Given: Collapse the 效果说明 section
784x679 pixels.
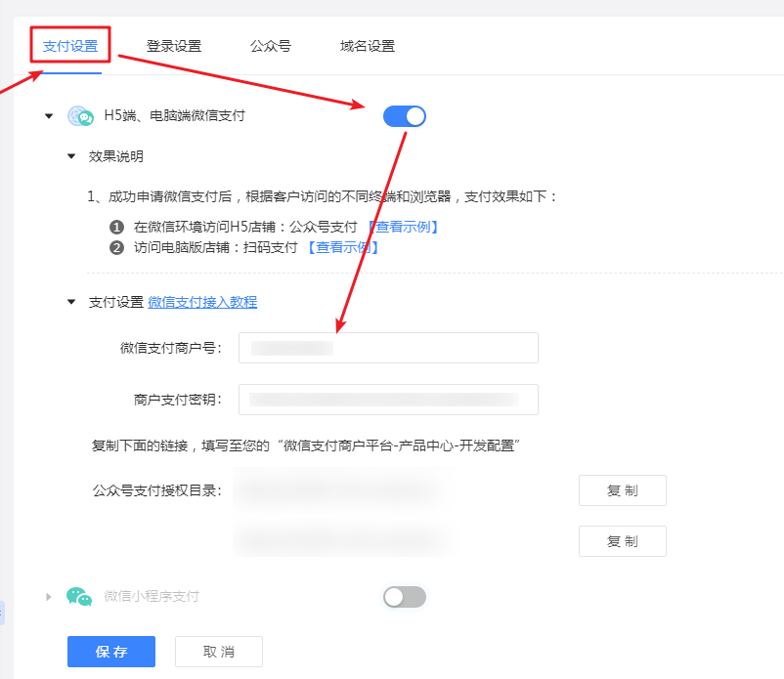Looking at the screenshot, I should pos(71,156).
